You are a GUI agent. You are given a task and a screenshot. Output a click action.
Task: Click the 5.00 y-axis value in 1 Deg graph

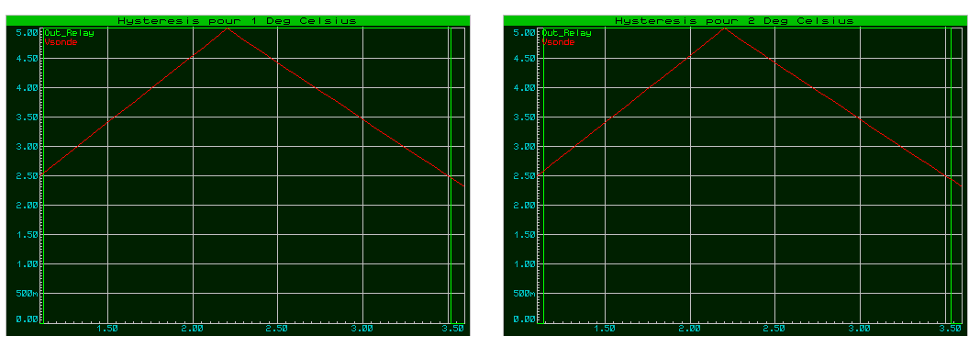tap(27, 32)
